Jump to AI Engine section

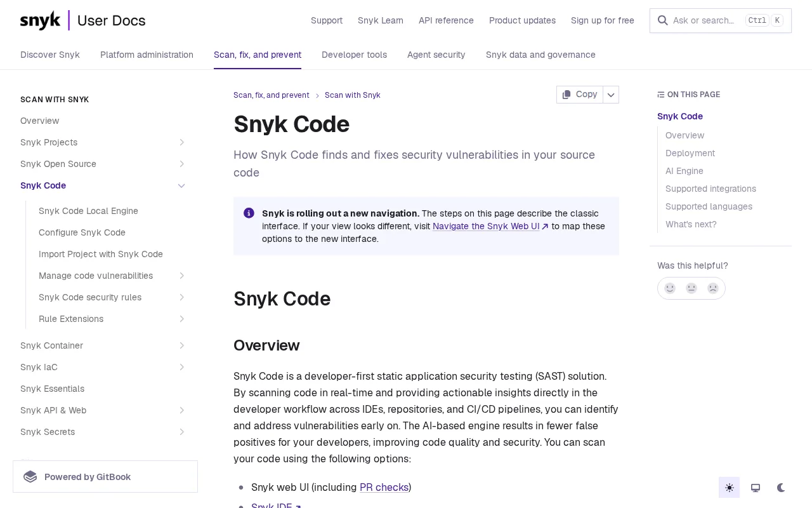pos(684,171)
